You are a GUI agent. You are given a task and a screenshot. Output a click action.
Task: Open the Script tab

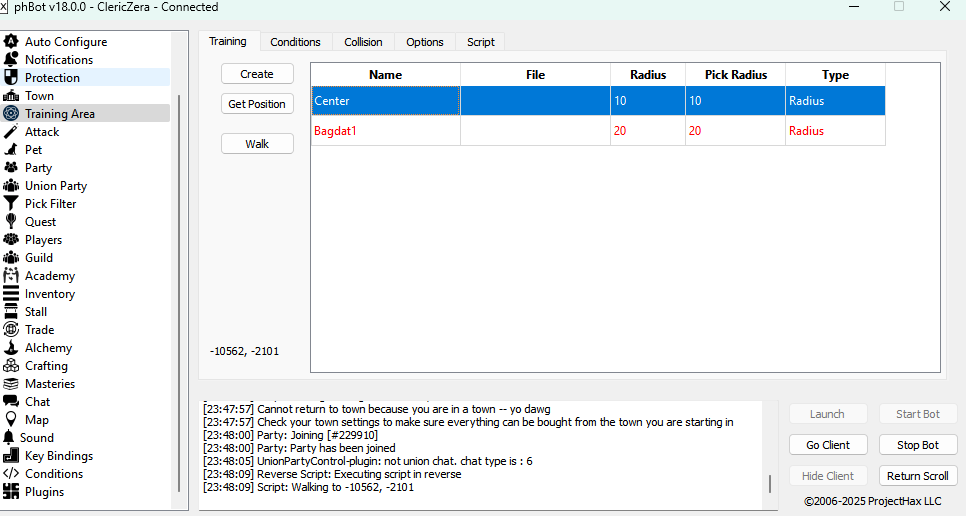[480, 42]
